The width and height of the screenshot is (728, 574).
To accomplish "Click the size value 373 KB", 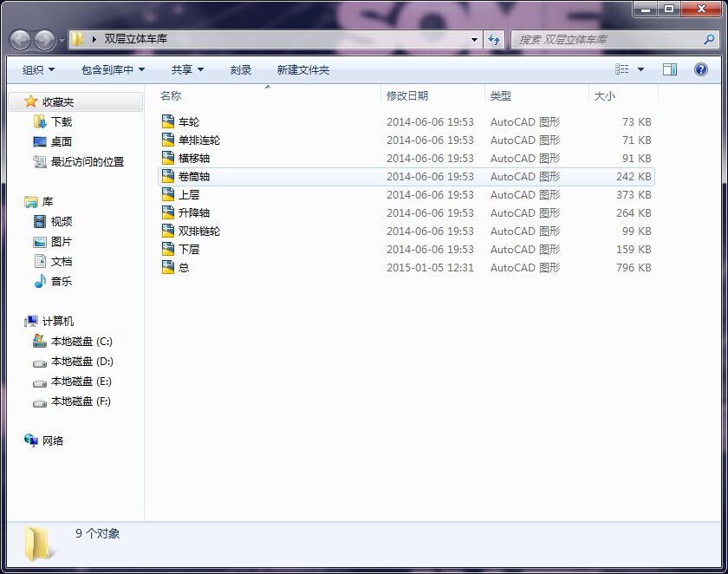I will tap(634, 194).
